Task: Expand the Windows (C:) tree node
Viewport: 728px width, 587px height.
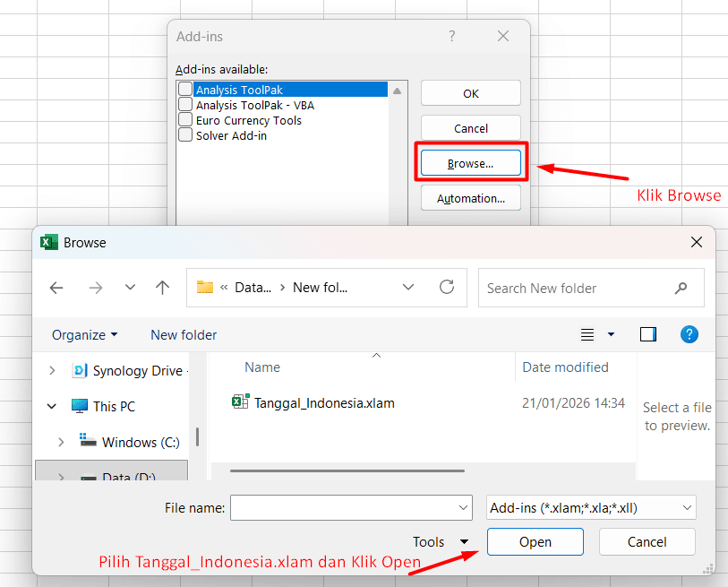Action: 61,442
